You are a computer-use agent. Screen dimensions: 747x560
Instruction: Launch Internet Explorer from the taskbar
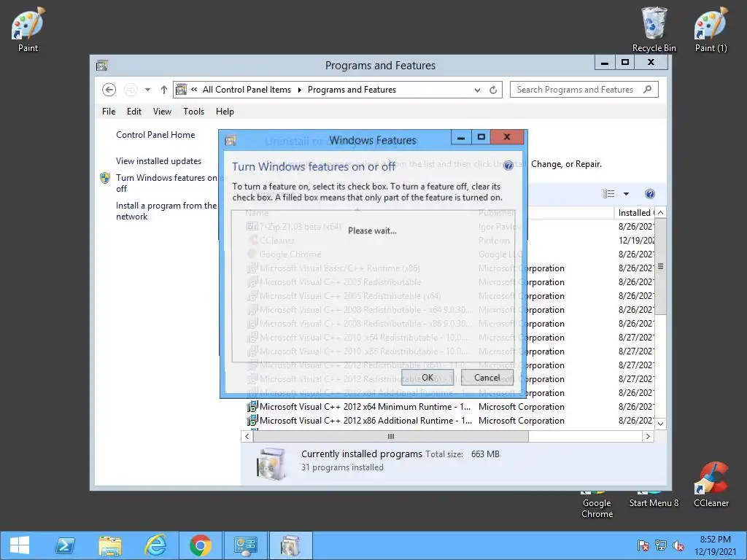coord(156,545)
